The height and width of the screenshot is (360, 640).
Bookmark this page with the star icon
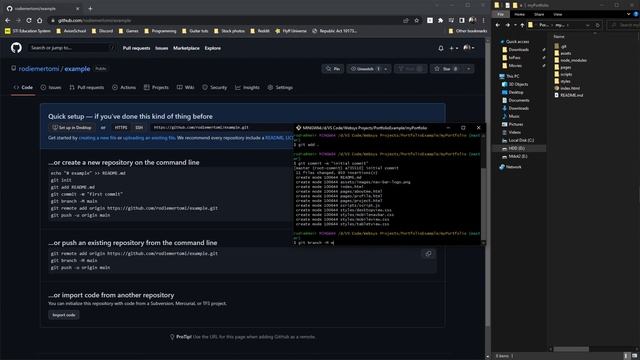point(416,20)
